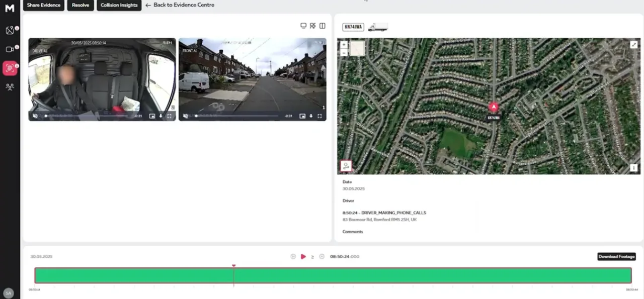
Task: Download the driver camera video
Action: click(160, 116)
